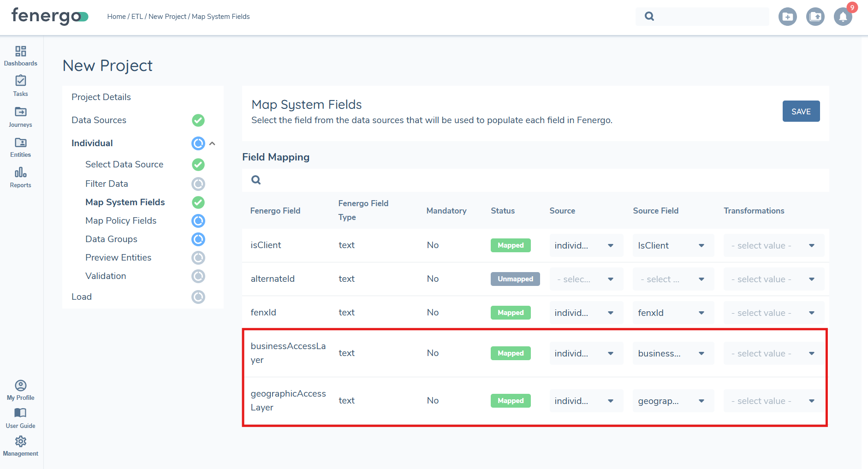868x469 pixels.
Task: Open the Filter Data step
Action: pyautogui.click(x=107, y=184)
